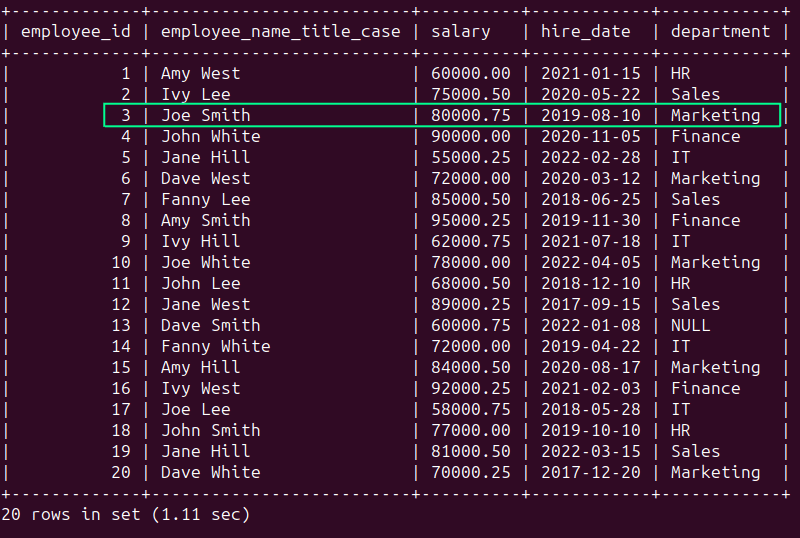Select the employee_name_title_case column header
800x538 pixels.
point(280,31)
